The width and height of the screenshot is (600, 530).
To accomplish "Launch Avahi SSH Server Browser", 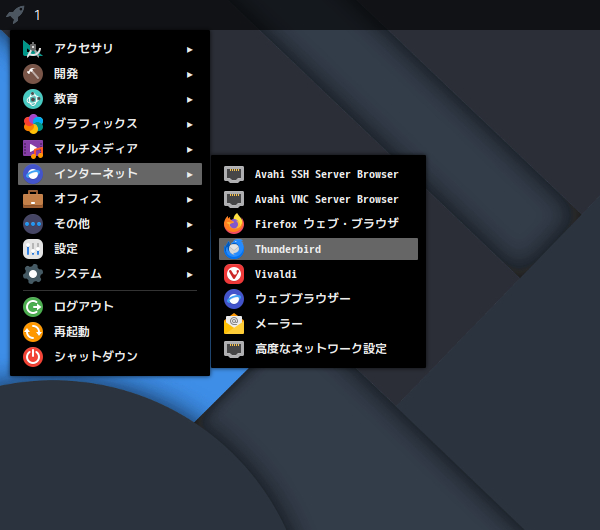I will [x=318, y=174].
